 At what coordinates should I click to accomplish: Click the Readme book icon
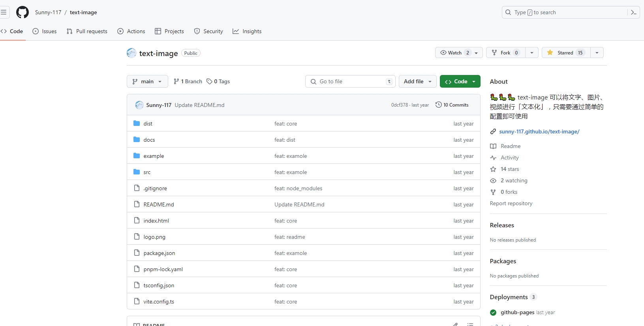click(493, 146)
